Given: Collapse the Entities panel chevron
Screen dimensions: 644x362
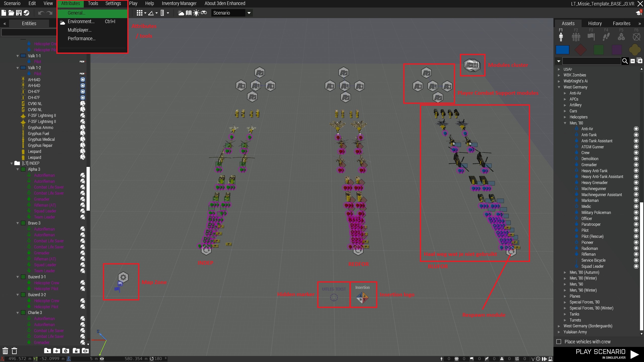Looking at the screenshot, I should [5, 24].
